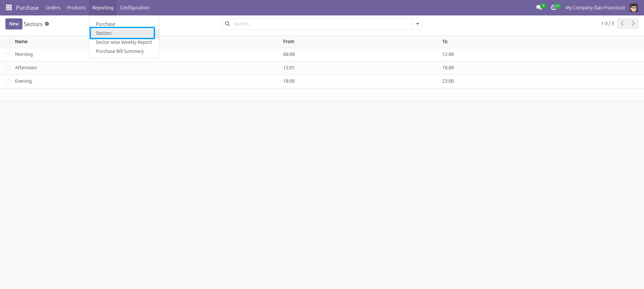Click the Sectors breadcrumb title

pos(33,24)
